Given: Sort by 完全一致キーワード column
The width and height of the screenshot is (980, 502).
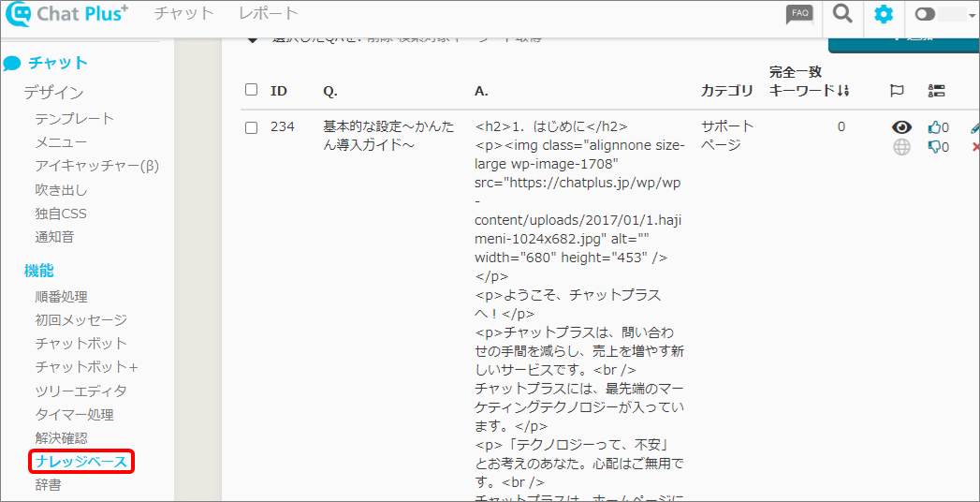Looking at the screenshot, I should coord(808,81).
